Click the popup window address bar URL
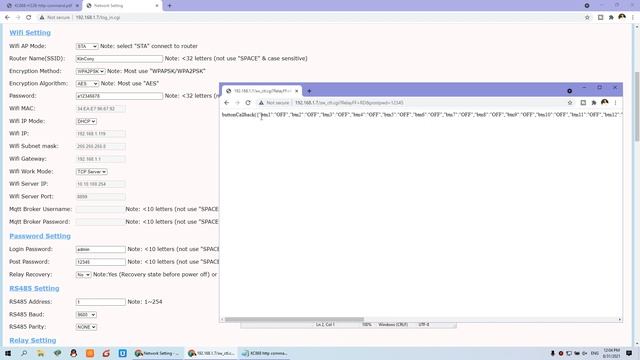The image size is (640, 360). click(x=349, y=103)
